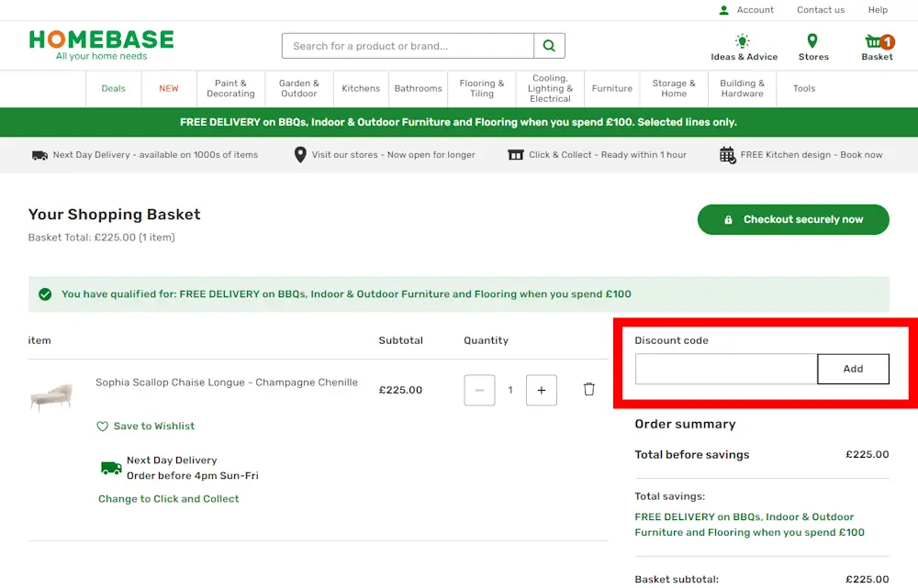Viewport: 918px width, 588px height.
Task: Click the Save to Wishlist heart icon
Action: pyautogui.click(x=103, y=427)
